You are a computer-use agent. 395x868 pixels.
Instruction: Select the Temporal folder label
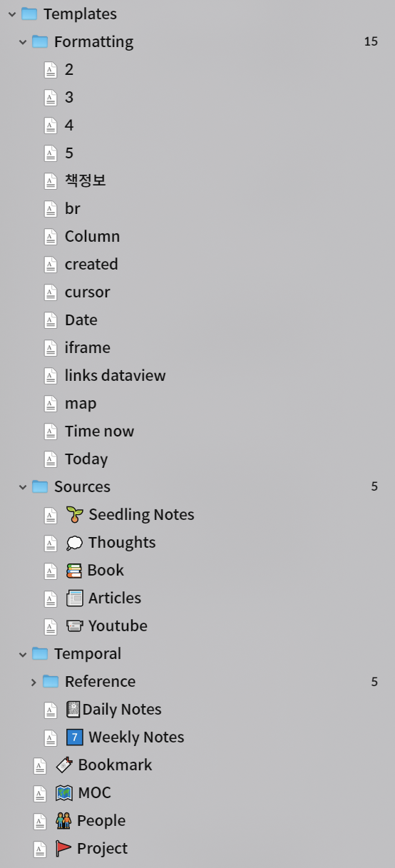[x=88, y=653]
